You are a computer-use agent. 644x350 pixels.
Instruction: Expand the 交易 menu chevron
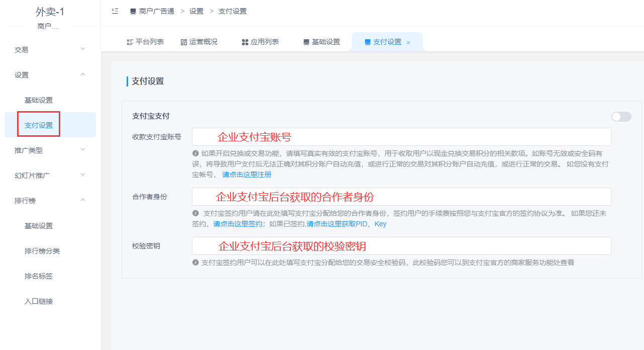[83, 49]
